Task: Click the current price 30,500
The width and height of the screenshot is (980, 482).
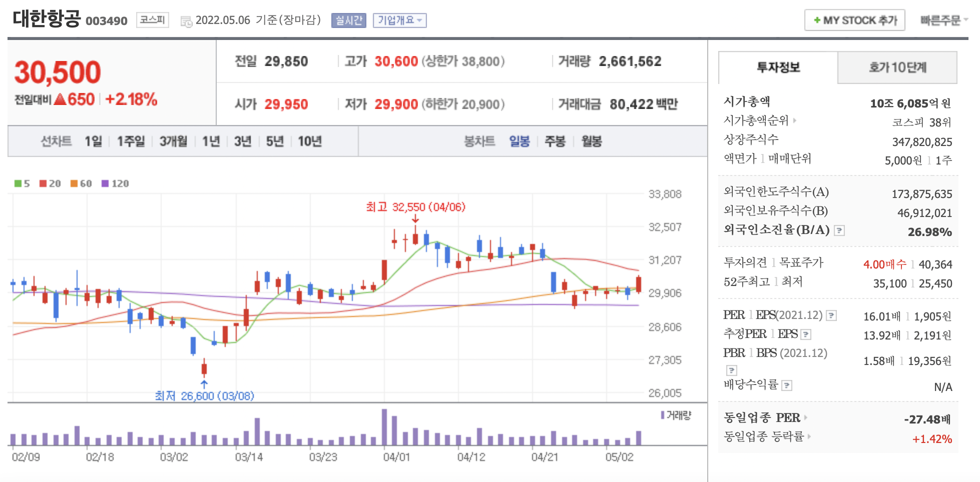Action: point(58,72)
